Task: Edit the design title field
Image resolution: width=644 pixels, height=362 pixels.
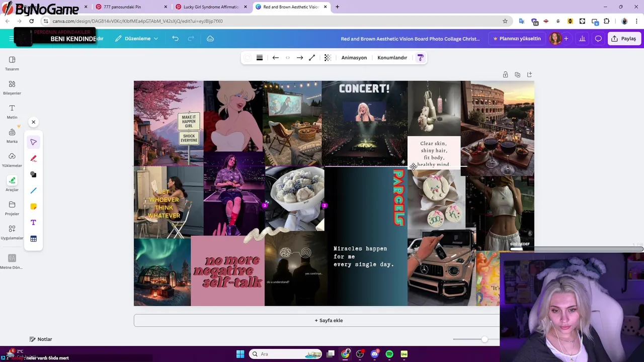Action: point(410,39)
